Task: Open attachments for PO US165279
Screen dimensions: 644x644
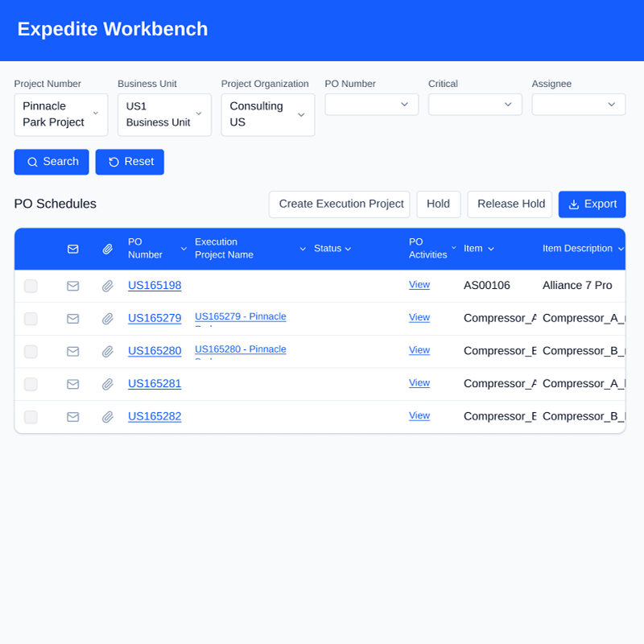Action: [107, 319]
